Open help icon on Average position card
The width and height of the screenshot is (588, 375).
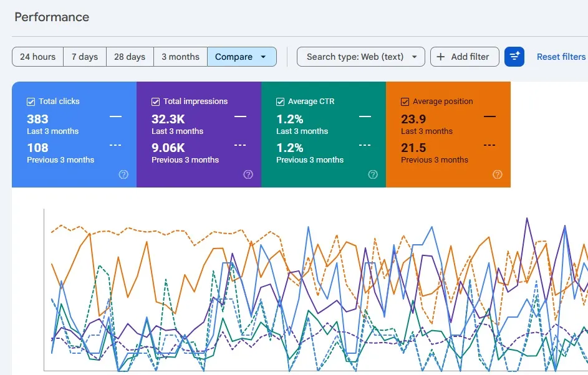tap(497, 174)
